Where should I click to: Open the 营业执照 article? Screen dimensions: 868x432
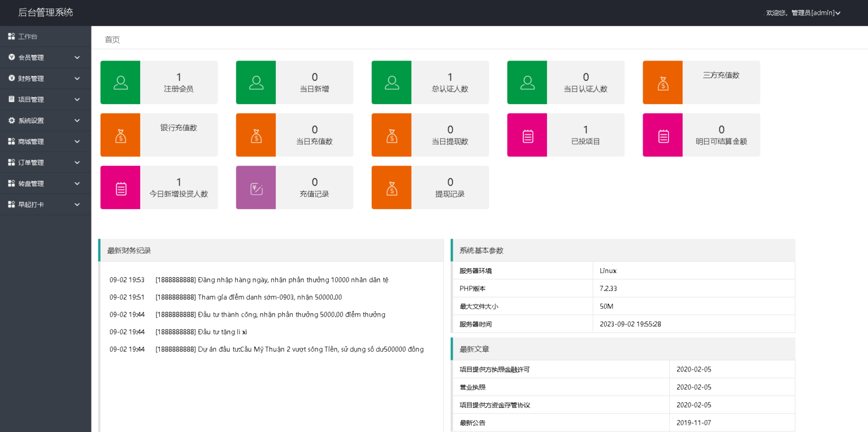click(x=472, y=387)
